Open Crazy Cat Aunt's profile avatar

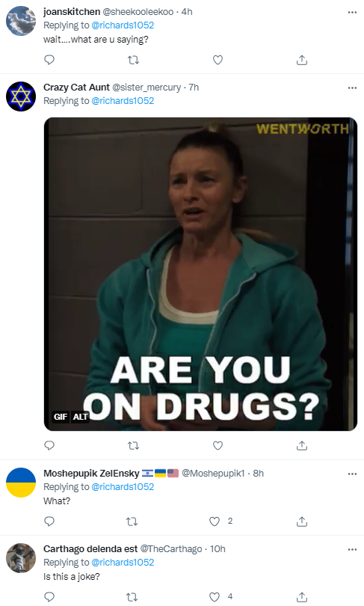pos(21,97)
